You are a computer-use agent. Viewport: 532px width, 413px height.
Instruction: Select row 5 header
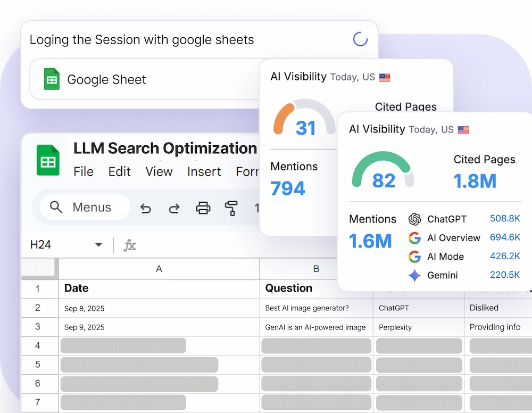click(x=40, y=365)
